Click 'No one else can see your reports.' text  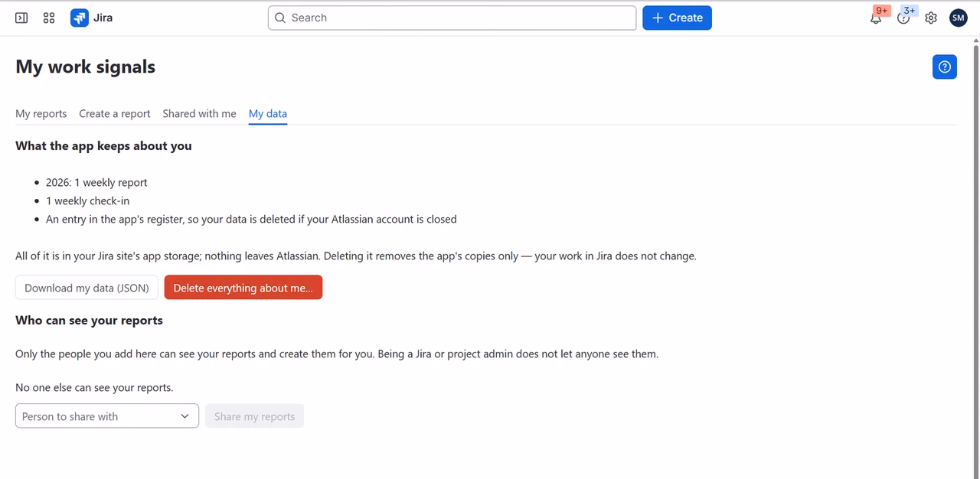tap(94, 387)
